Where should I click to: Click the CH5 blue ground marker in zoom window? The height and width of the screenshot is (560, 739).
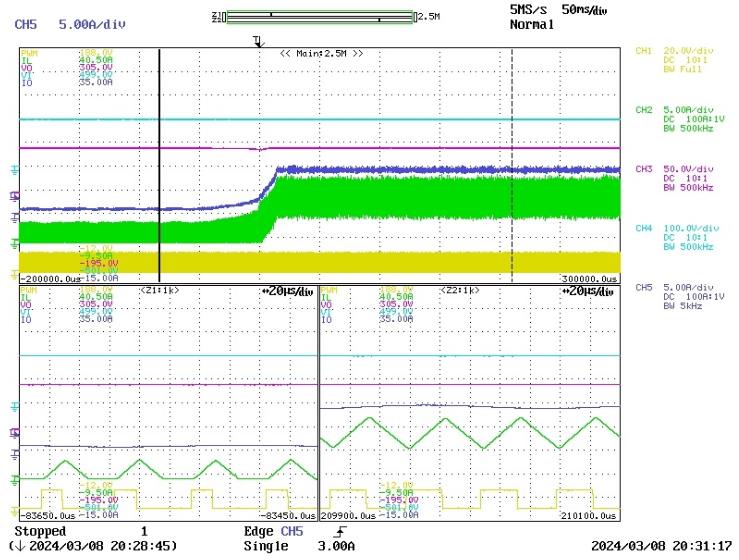coord(15,454)
